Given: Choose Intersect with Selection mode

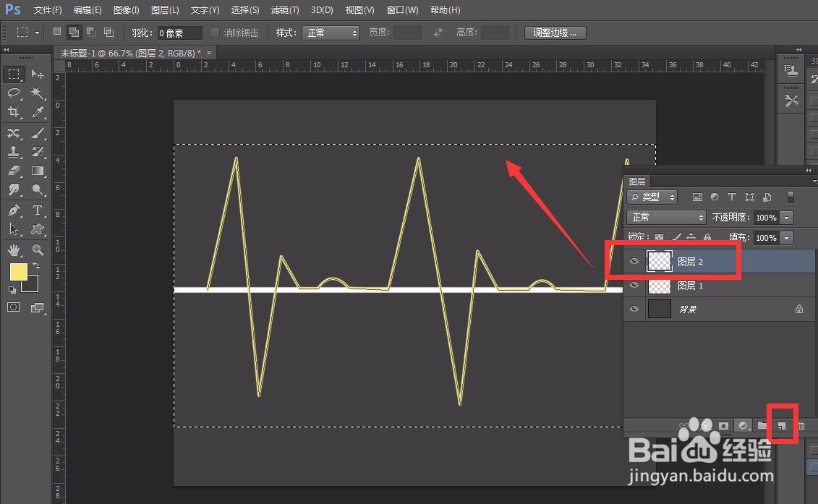Looking at the screenshot, I should tap(108, 32).
